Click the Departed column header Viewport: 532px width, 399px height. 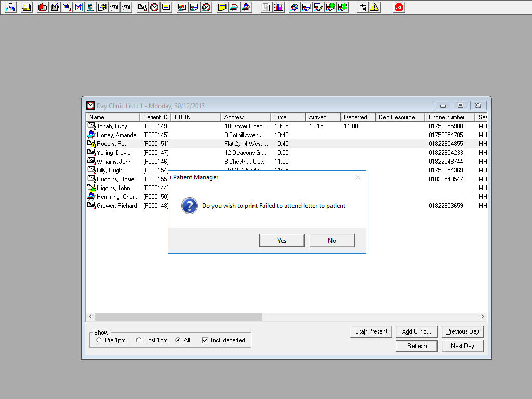pyautogui.click(x=357, y=117)
